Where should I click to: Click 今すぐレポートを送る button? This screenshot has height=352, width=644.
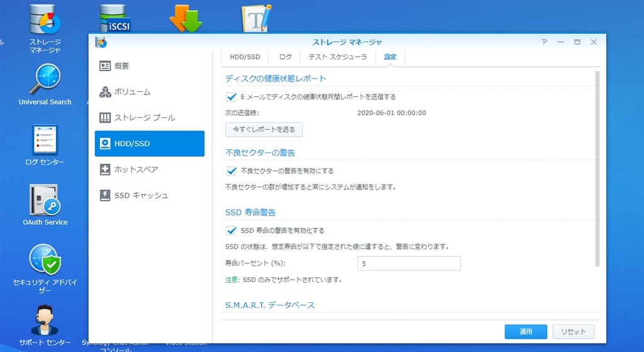click(x=264, y=130)
